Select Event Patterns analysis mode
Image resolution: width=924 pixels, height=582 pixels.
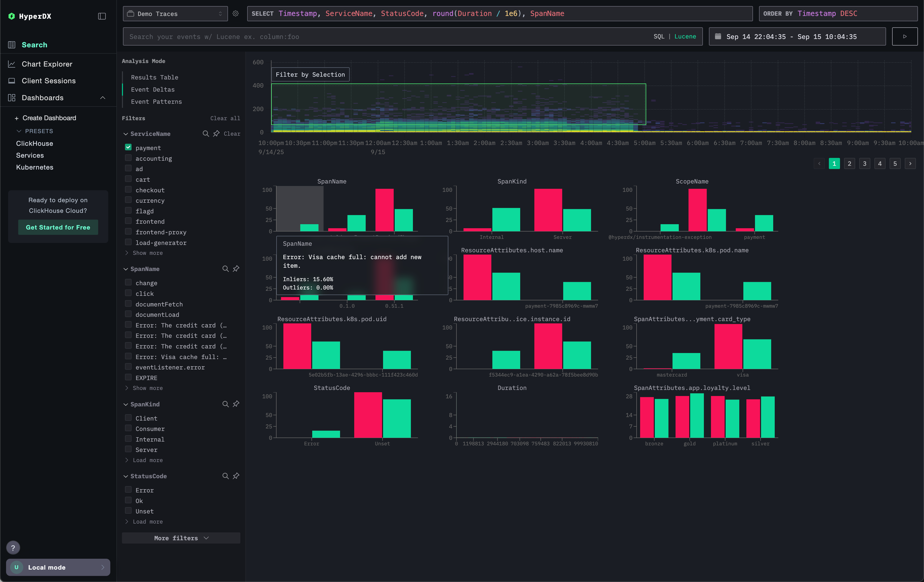click(x=156, y=102)
